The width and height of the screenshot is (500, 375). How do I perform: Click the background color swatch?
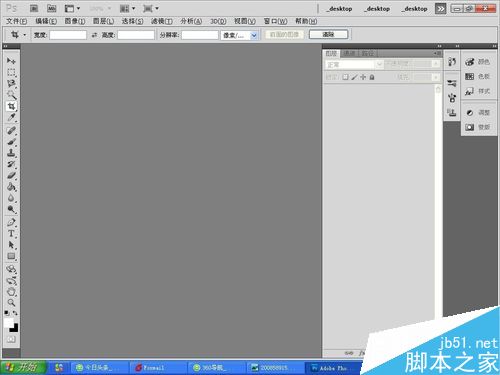pyautogui.click(x=15, y=329)
